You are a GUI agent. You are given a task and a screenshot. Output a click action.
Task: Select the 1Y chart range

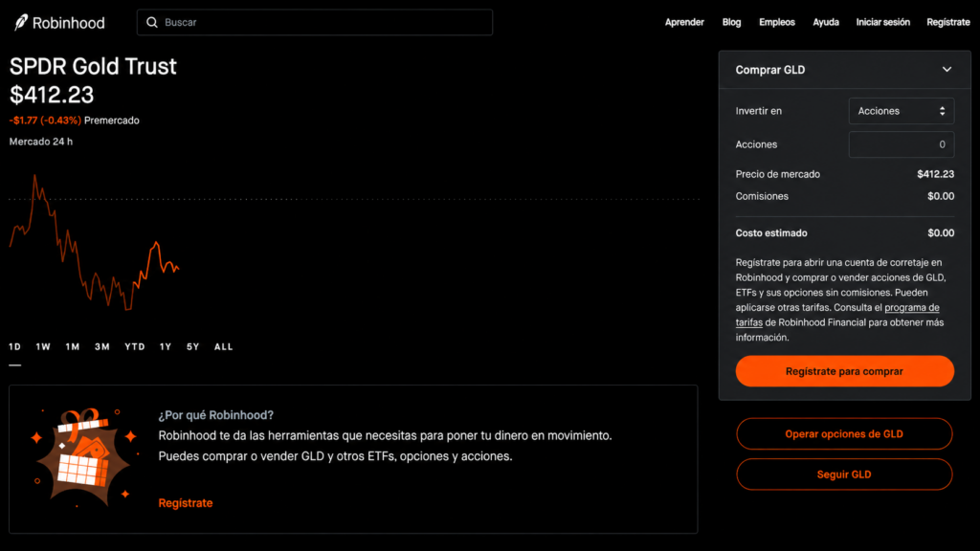pos(165,346)
